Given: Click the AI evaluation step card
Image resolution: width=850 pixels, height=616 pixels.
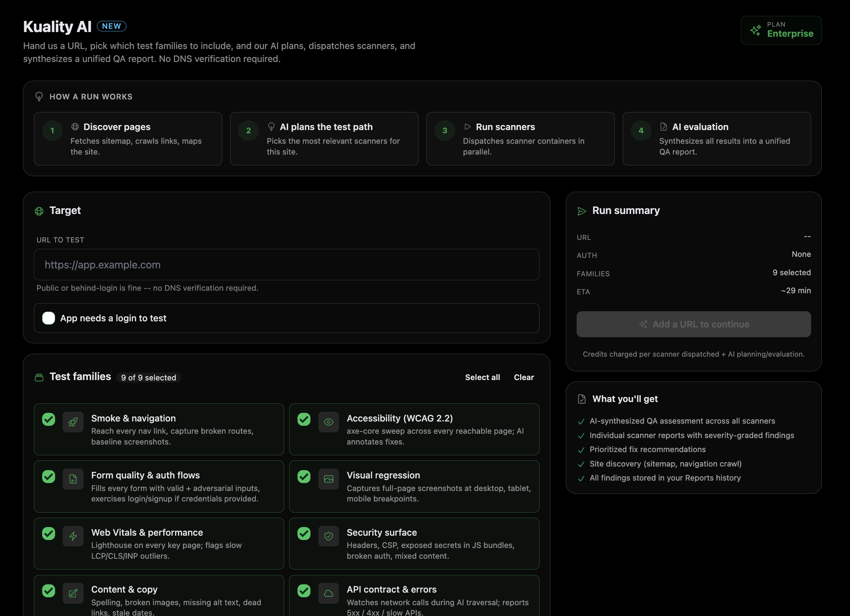Looking at the screenshot, I should [x=717, y=139].
